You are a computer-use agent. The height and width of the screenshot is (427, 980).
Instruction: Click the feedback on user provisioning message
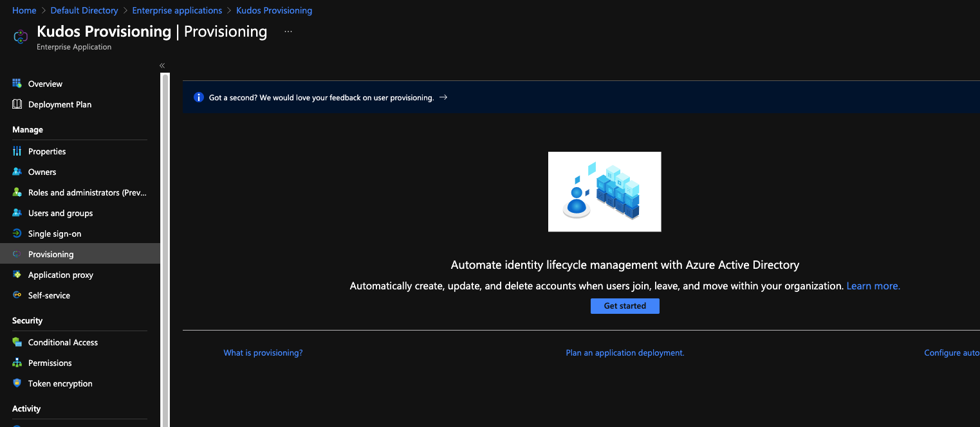[x=321, y=98]
